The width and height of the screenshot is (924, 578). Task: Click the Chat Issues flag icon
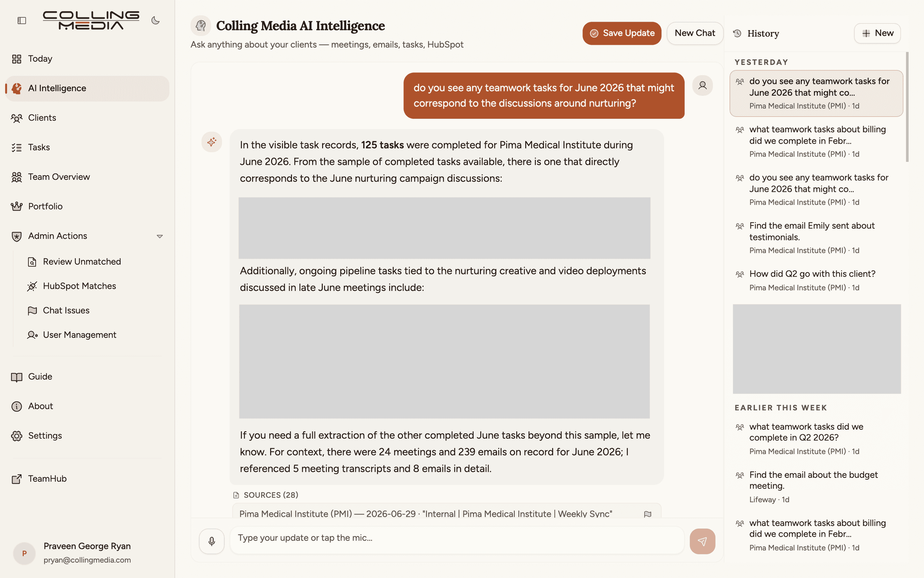pos(32,311)
